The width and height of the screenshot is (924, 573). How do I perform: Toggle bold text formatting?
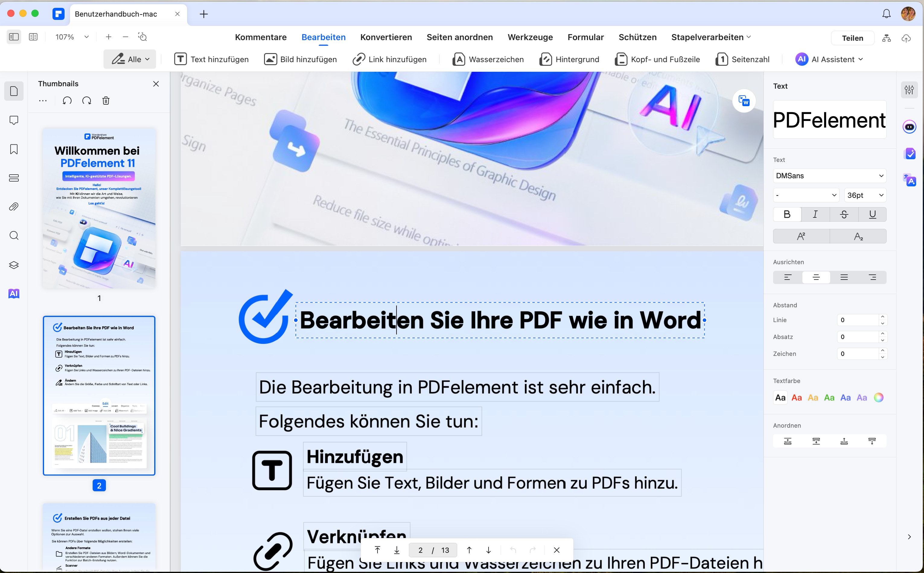(787, 214)
